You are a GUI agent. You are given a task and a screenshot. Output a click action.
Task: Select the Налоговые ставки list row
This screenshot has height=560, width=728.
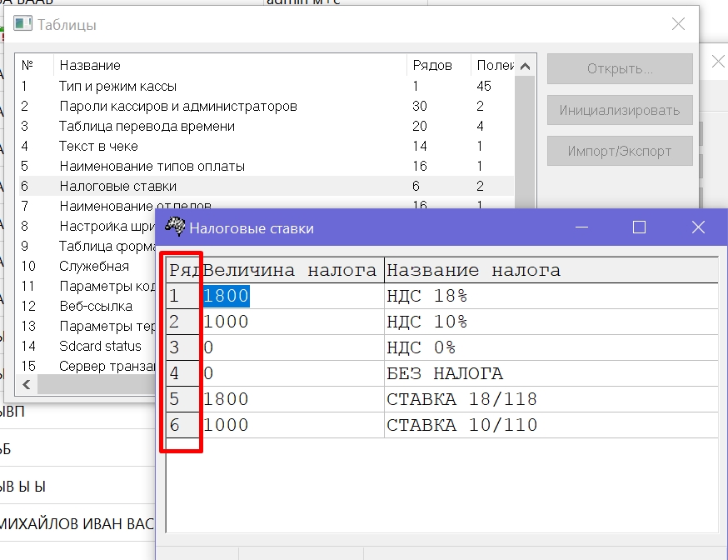click(x=266, y=186)
